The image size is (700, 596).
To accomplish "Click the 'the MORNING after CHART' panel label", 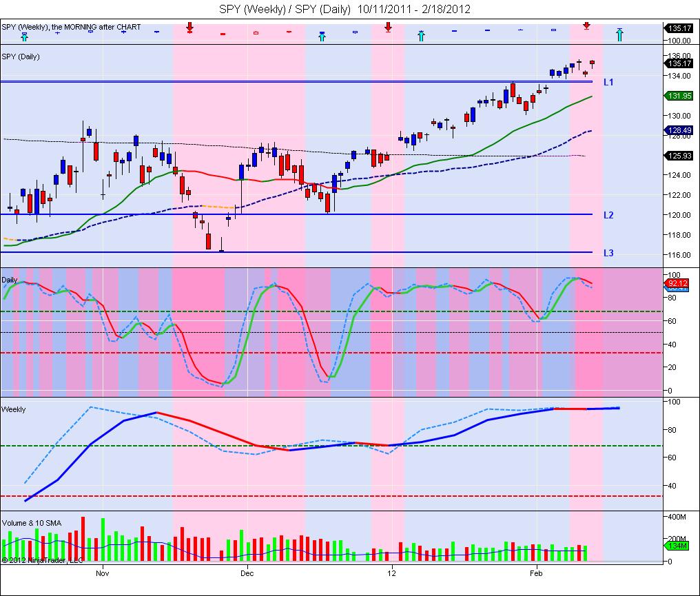I will (96, 28).
